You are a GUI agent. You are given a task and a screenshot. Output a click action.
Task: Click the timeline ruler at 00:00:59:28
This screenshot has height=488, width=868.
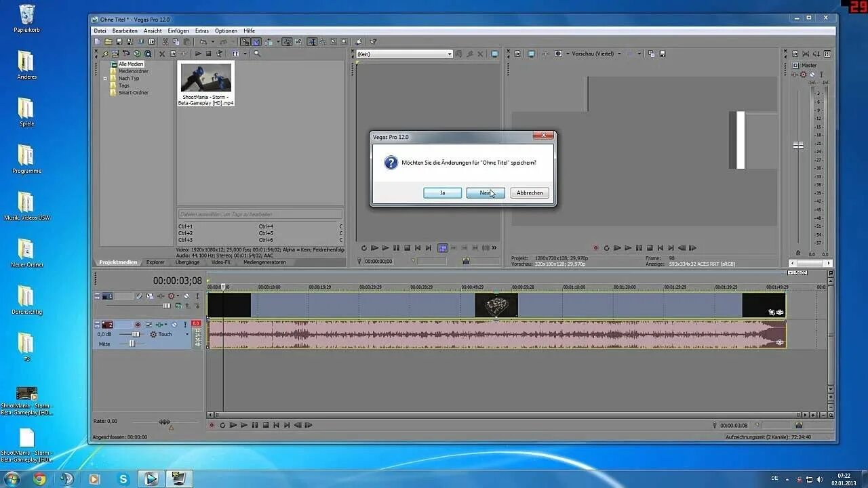[522, 287]
